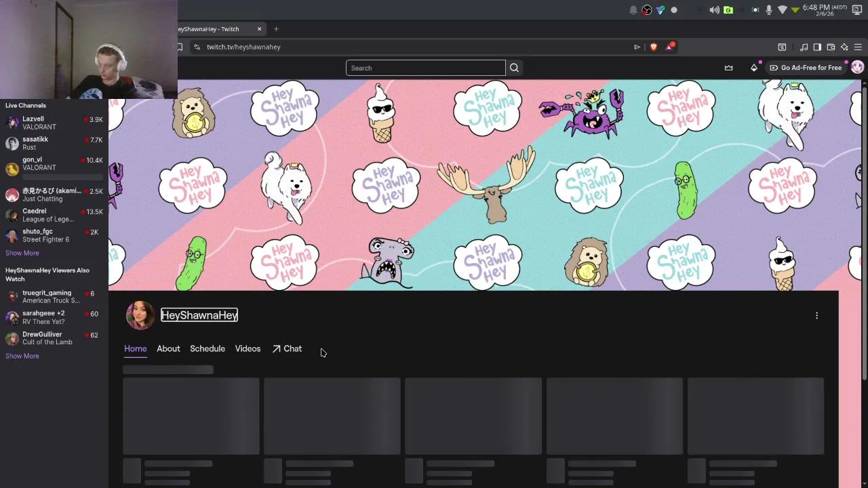Open Caedrel League of Legends channel

pos(54,215)
